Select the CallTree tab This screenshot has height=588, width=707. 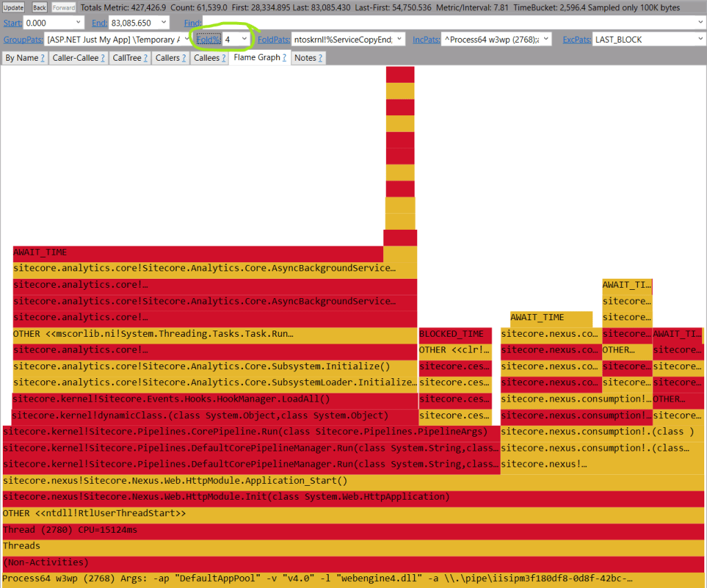126,58
